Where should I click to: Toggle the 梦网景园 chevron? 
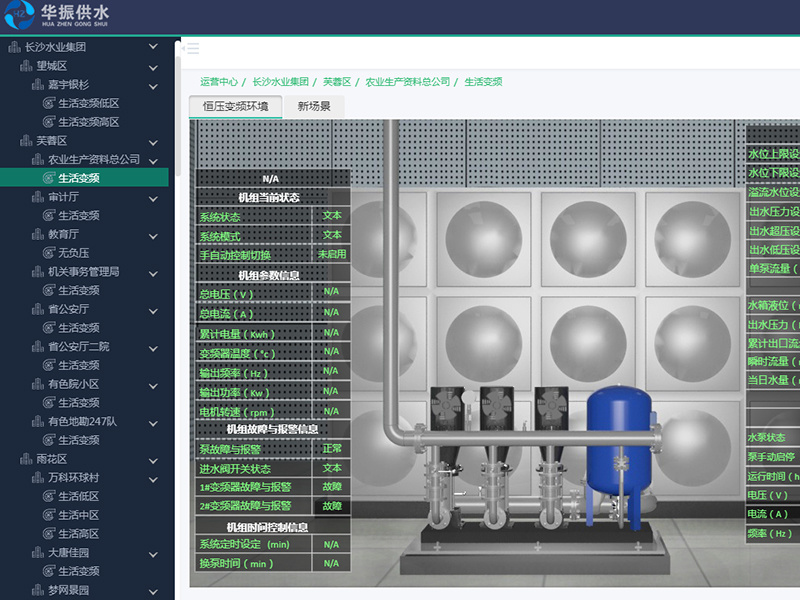click(x=153, y=592)
